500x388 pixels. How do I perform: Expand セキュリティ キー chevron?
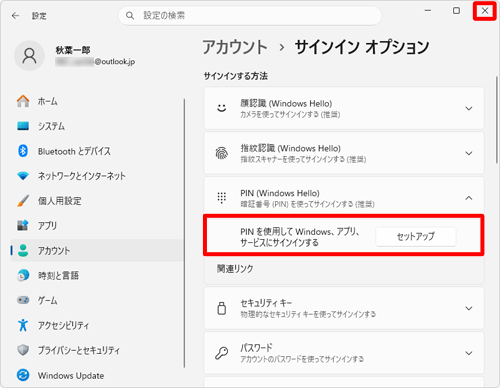pos(469,308)
